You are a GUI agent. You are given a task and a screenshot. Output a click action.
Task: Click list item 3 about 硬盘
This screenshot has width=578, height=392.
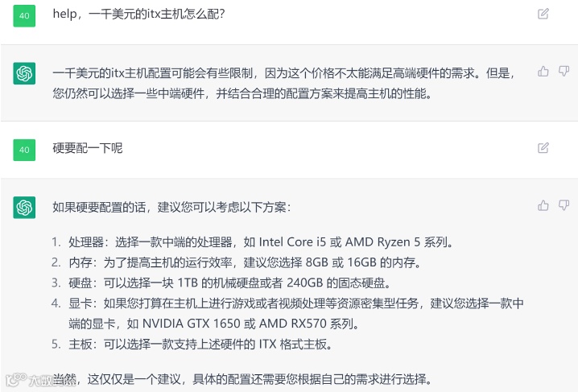click(221, 283)
